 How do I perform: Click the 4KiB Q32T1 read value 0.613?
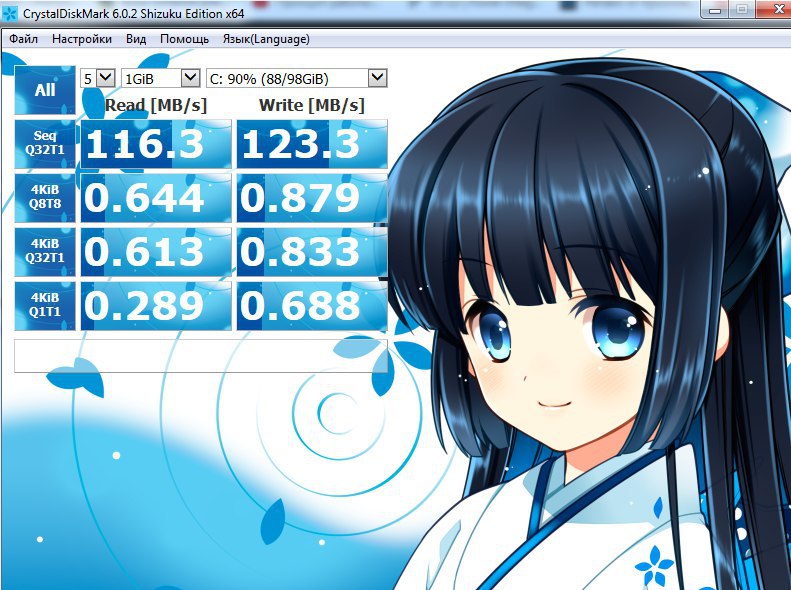156,252
